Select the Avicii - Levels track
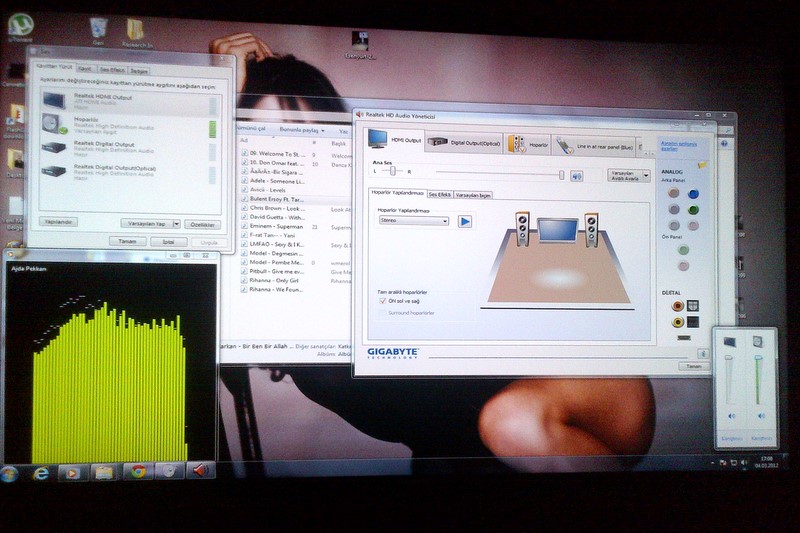Viewport: 800px width, 533px height. 267,190
